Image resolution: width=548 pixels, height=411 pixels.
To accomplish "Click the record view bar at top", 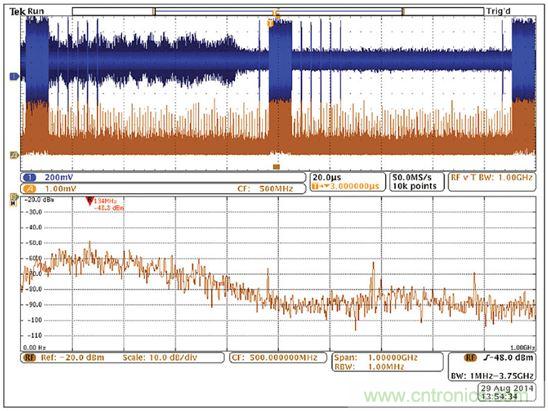I will (278, 12).
